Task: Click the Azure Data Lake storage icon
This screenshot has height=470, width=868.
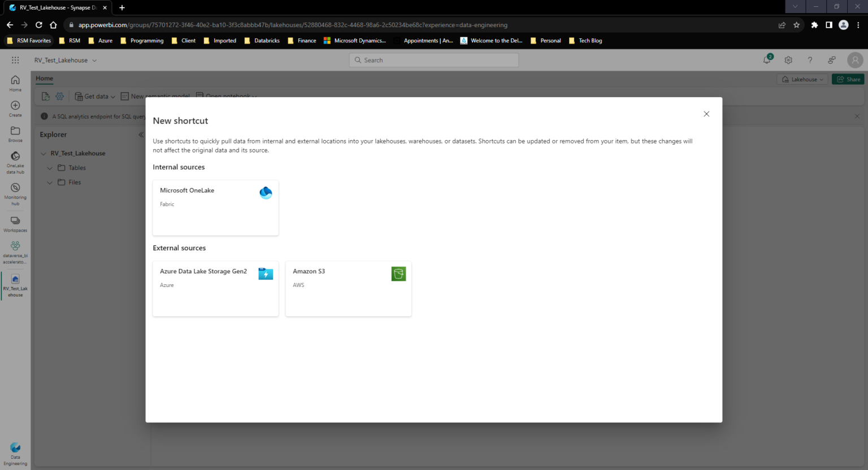Action: point(266,274)
